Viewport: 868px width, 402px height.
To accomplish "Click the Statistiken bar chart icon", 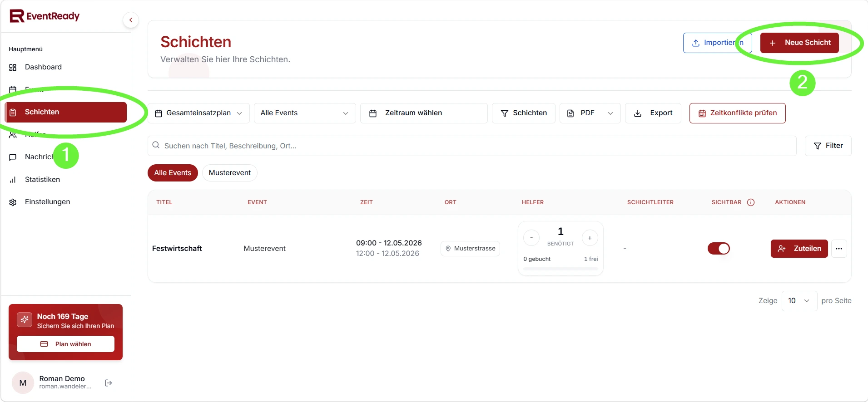I will point(13,180).
